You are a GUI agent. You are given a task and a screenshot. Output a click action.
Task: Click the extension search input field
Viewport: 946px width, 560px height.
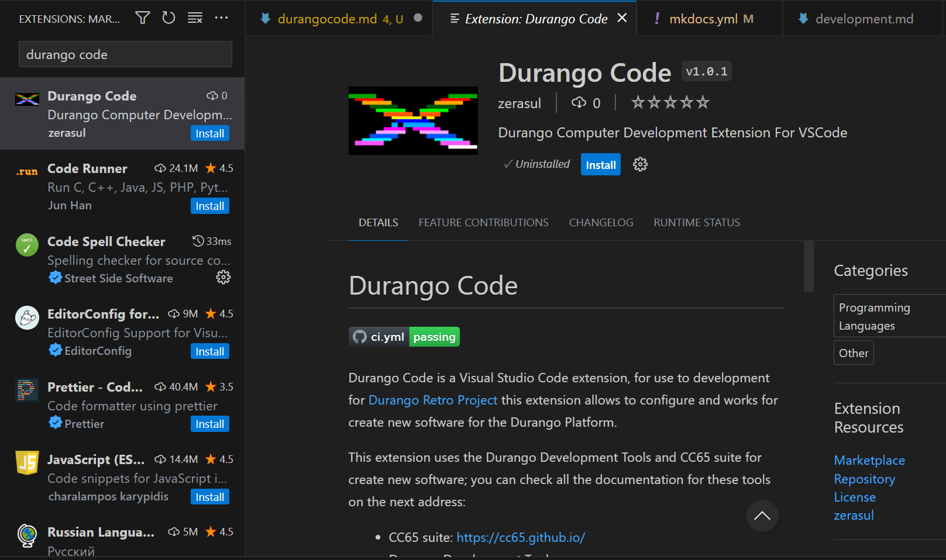coord(125,54)
